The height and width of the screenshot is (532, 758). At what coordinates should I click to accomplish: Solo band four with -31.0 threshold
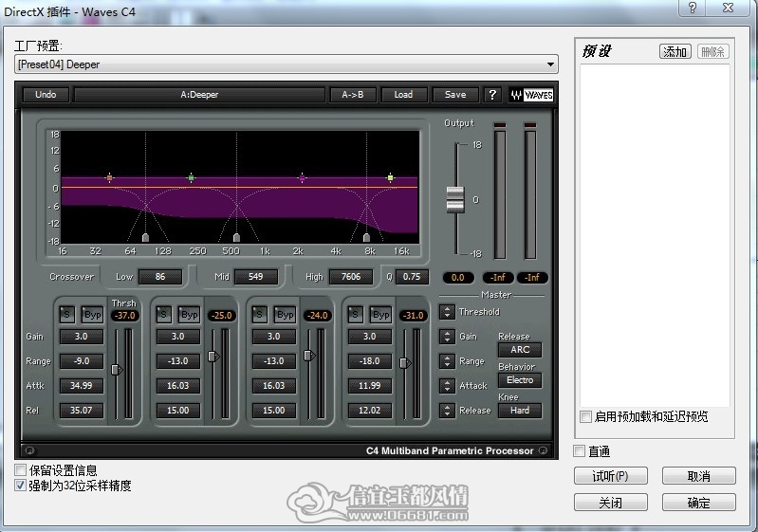tap(355, 315)
